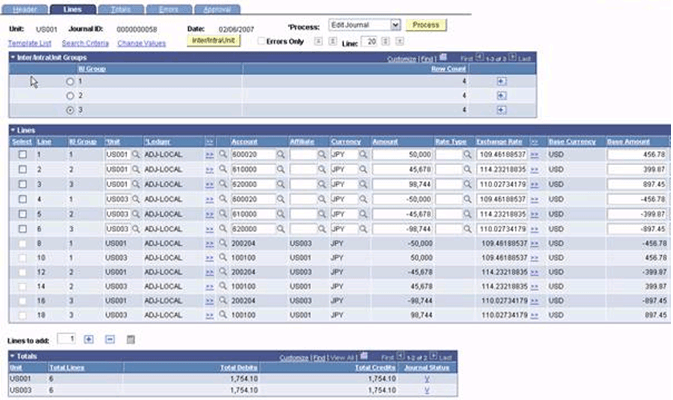673x400 pixels.
Task: Click the yellow Process button
Action: click(x=426, y=25)
